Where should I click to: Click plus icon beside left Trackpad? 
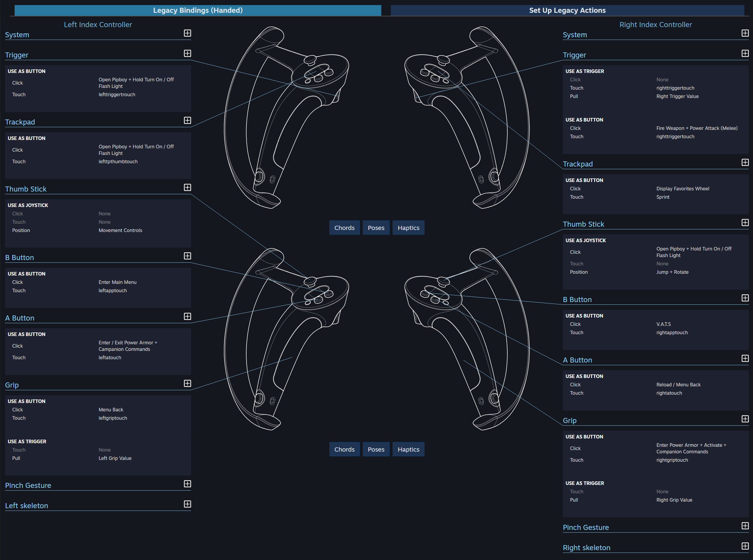(x=187, y=120)
